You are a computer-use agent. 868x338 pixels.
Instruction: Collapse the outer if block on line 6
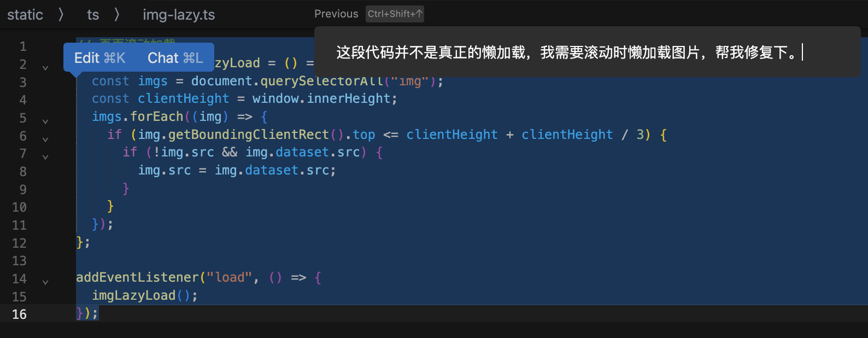pyautogui.click(x=45, y=139)
